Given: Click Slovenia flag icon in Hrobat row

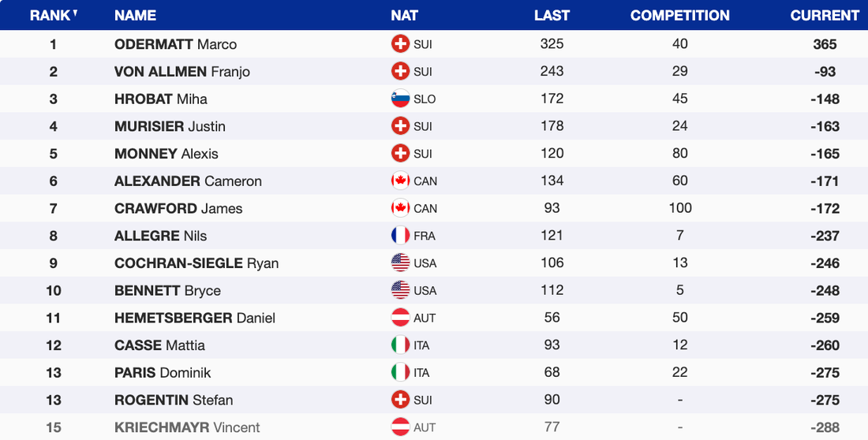Looking at the screenshot, I should point(401,99).
